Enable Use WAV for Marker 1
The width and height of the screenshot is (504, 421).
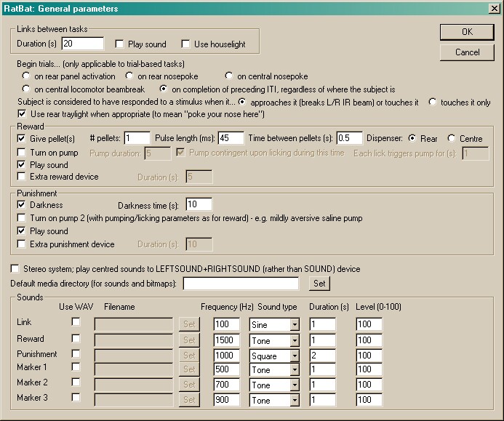[76, 366]
